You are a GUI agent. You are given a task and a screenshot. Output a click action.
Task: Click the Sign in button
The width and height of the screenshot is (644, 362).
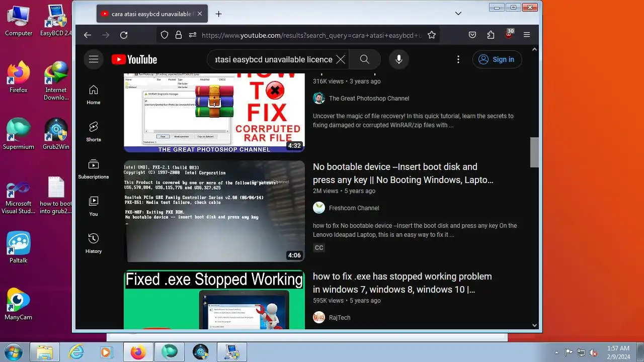tap(497, 59)
